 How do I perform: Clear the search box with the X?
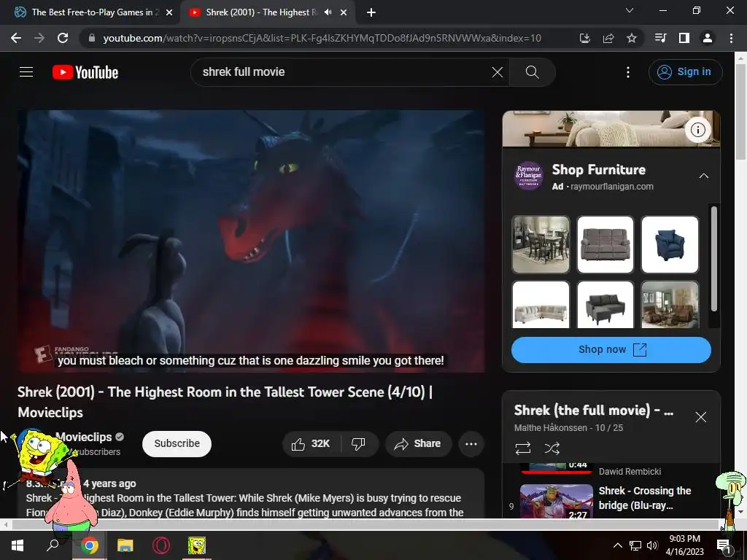click(x=497, y=72)
